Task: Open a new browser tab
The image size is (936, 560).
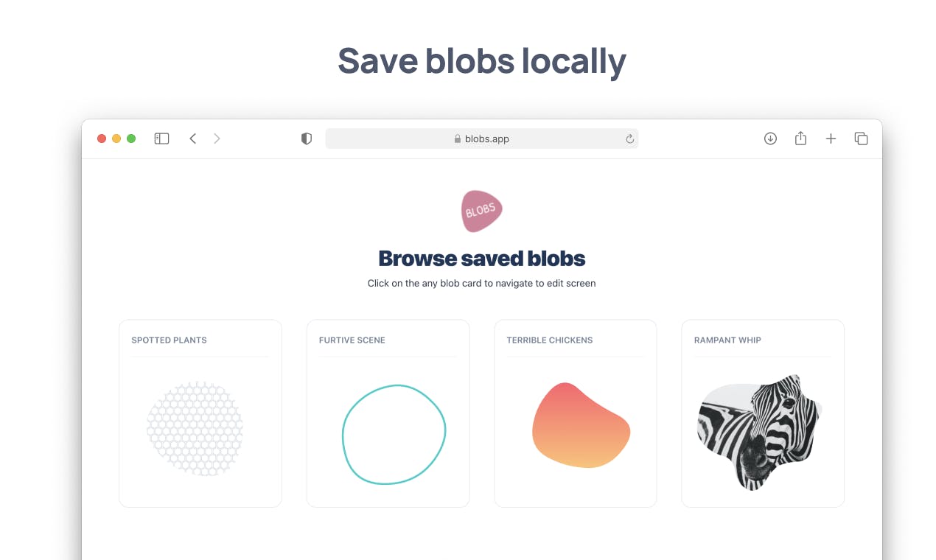Action: click(x=831, y=139)
